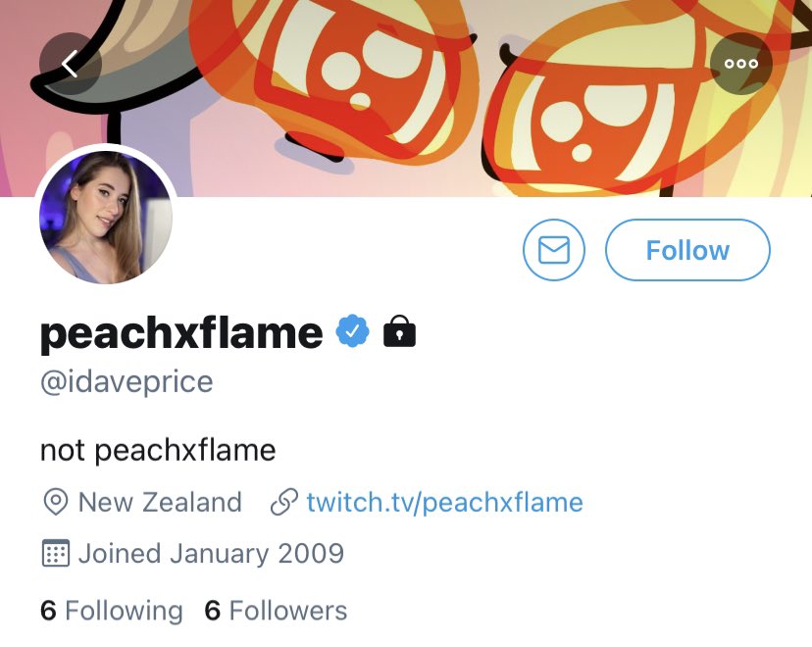Click the Joined January 2009 text
This screenshot has height=647, width=812.
click(x=211, y=553)
